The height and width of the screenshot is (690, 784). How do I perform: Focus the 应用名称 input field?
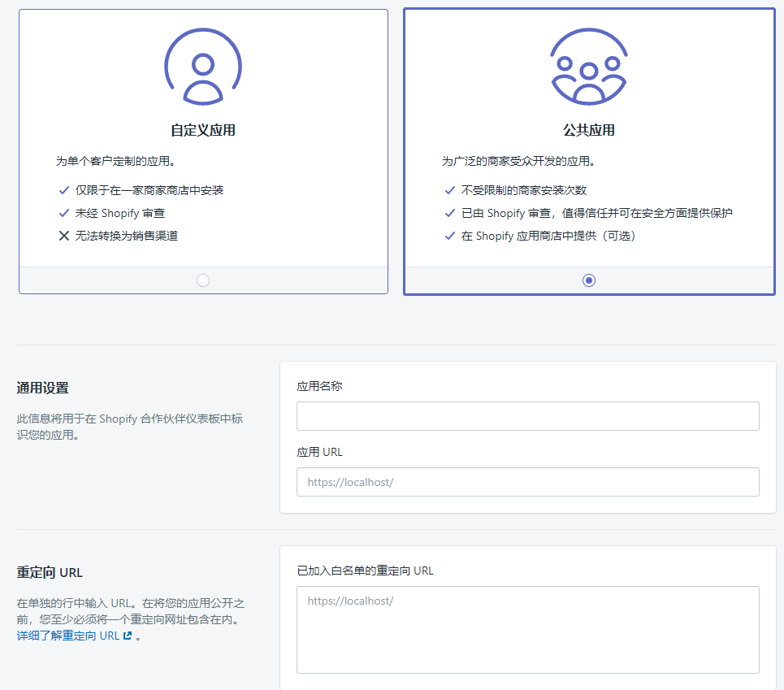[528, 416]
